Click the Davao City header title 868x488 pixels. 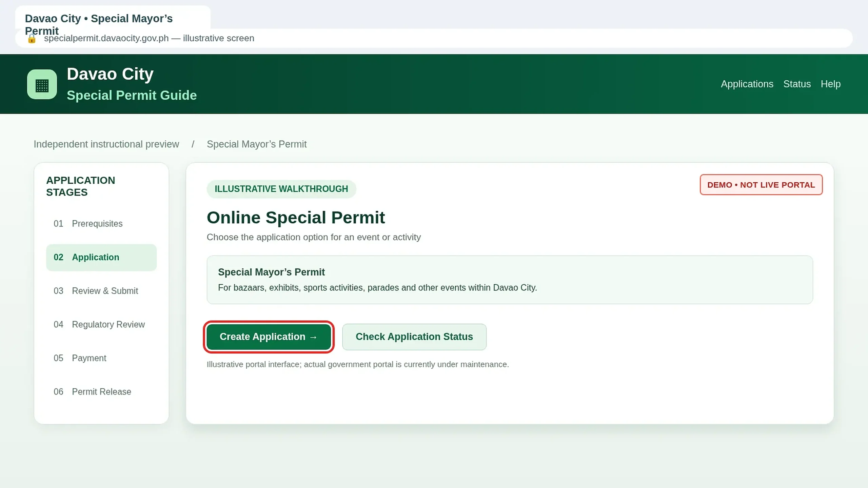point(110,74)
